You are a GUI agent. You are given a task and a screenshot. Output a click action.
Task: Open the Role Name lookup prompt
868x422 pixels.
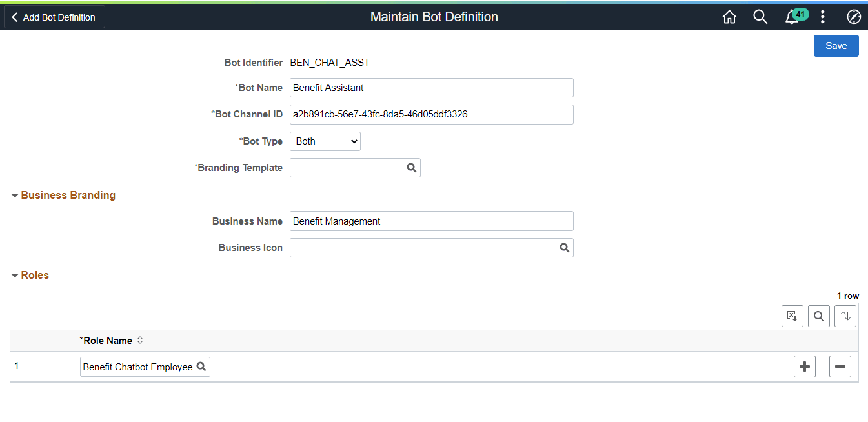point(201,366)
